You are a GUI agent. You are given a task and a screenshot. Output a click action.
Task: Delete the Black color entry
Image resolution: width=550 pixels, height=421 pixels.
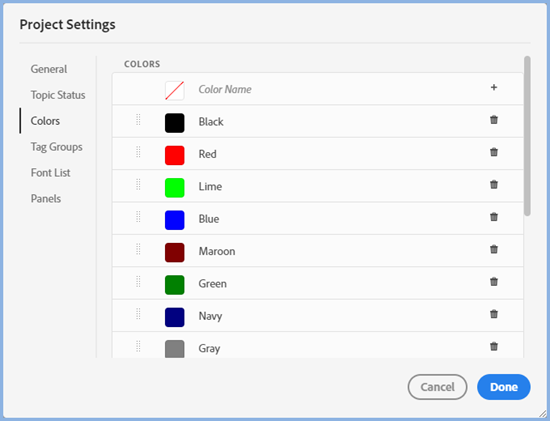click(494, 120)
